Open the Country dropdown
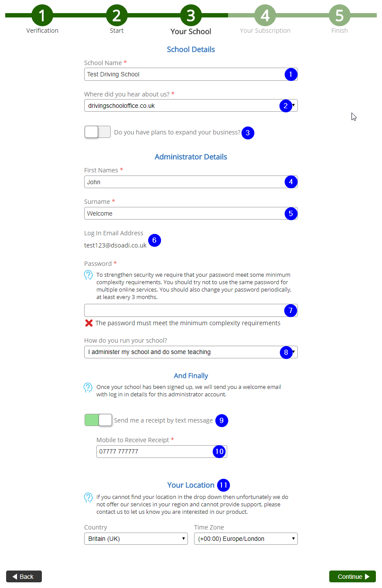The image size is (382, 588). [x=136, y=539]
